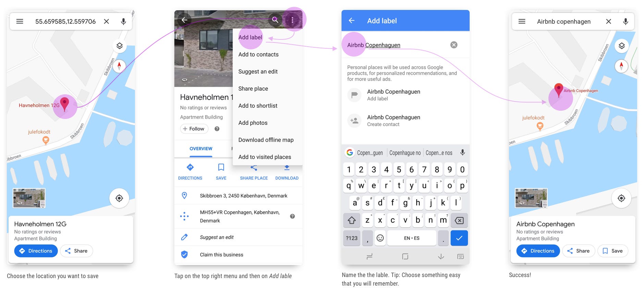Tap keyboard voice input microphone
The image size is (644, 288).
462,153
